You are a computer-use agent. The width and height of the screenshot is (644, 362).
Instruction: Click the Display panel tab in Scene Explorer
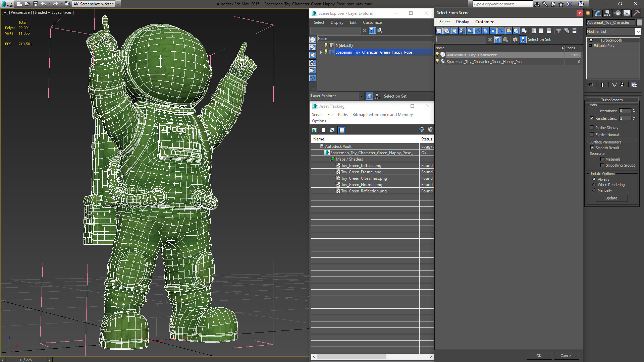point(337,22)
